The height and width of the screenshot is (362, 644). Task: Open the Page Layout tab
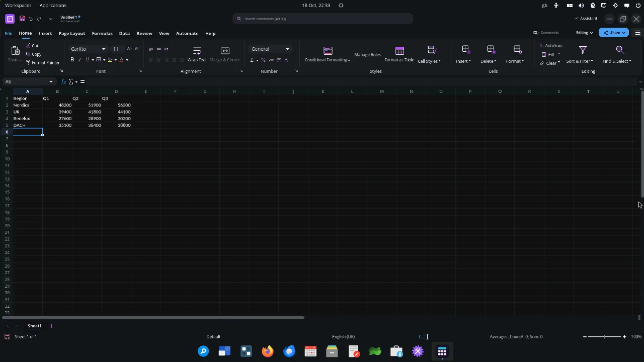click(x=72, y=33)
